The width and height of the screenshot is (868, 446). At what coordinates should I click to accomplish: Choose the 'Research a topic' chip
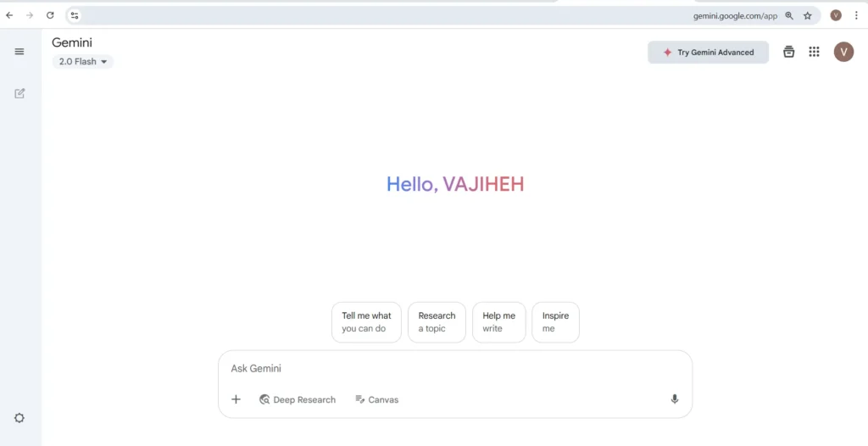coord(437,322)
